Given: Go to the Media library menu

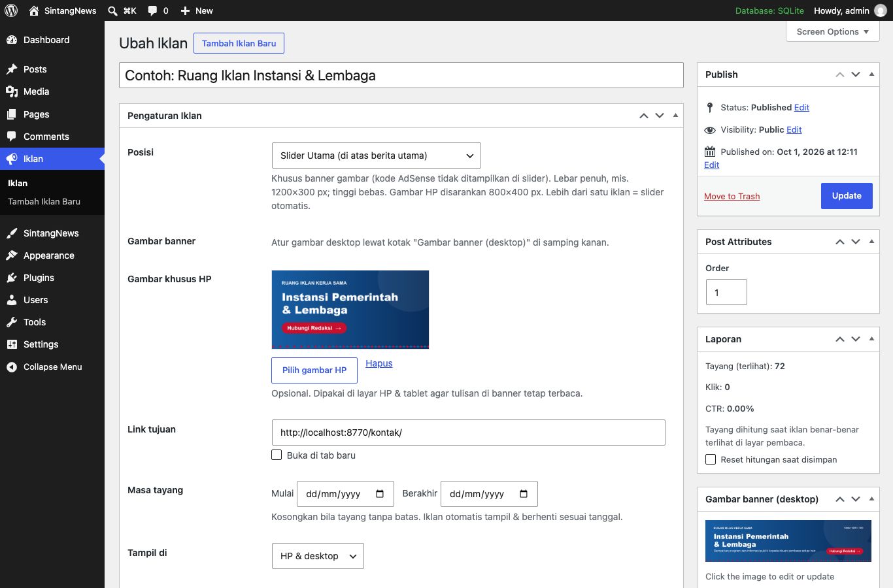Looking at the screenshot, I should tap(52, 91).
